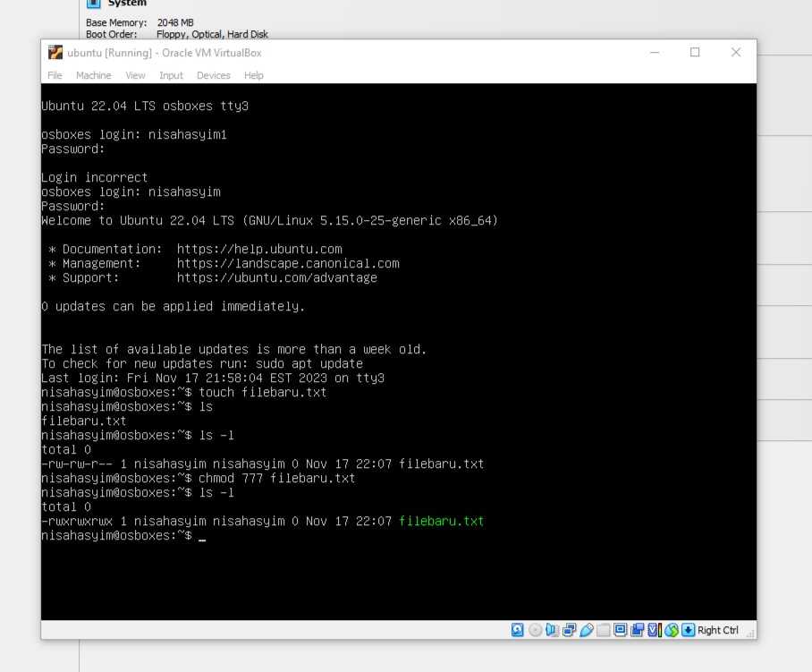The height and width of the screenshot is (672, 812).
Task: Click the USB devices status icon
Action: coord(587,630)
